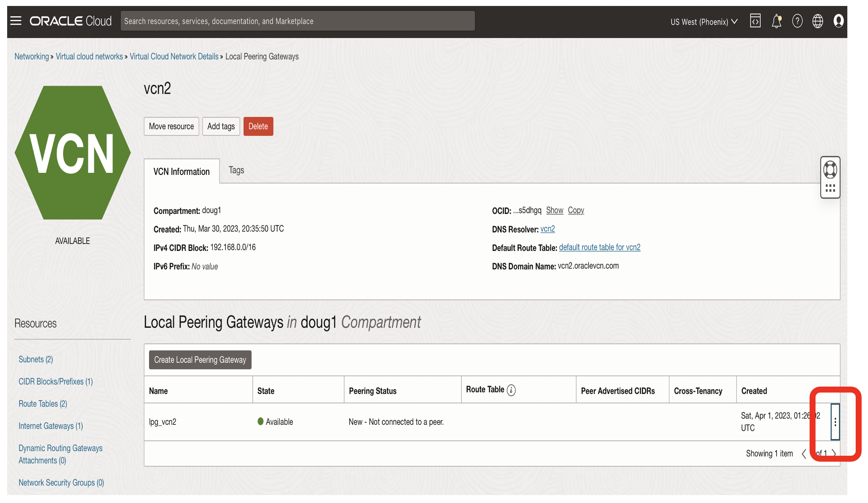Open the navigation hamburger menu

pyautogui.click(x=16, y=21)
